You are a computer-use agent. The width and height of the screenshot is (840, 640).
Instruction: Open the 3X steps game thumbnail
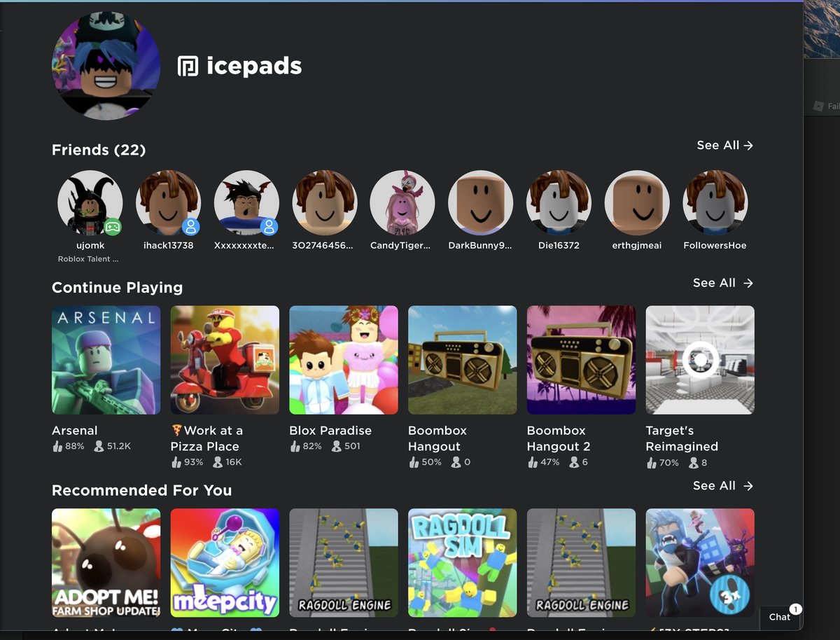coord(700,563)
